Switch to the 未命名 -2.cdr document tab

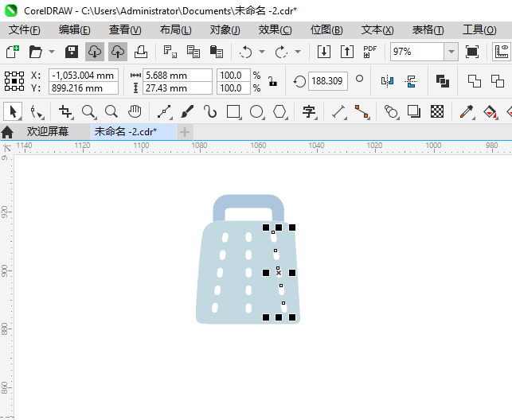tap(133, 132)
